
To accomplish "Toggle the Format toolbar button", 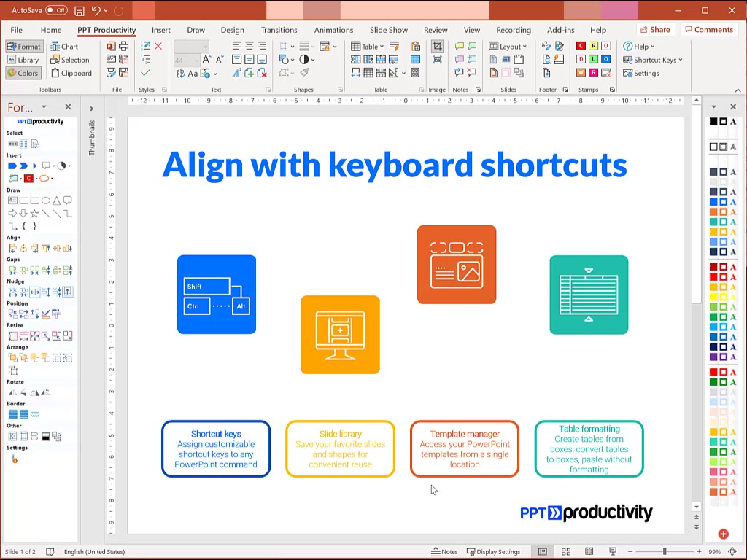I will (x=24, y=46).
